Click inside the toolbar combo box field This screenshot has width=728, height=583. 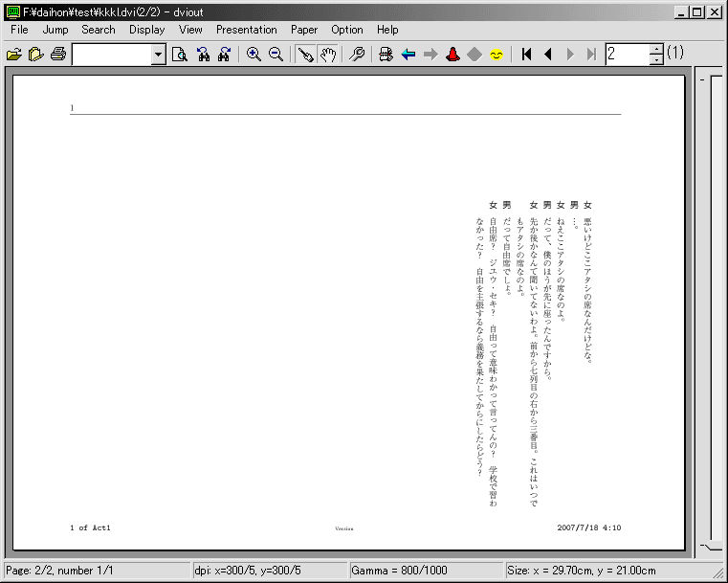click(x=112, y=55)
